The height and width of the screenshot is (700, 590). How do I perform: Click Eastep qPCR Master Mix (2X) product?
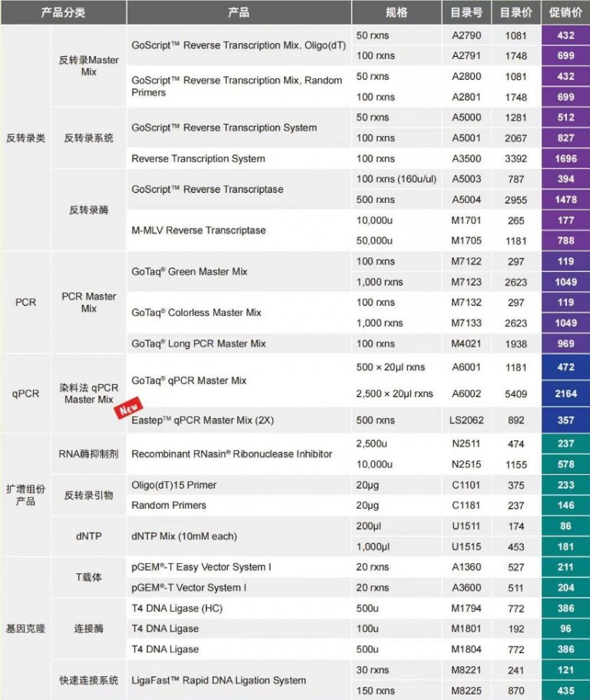click(x=203, y=420)
